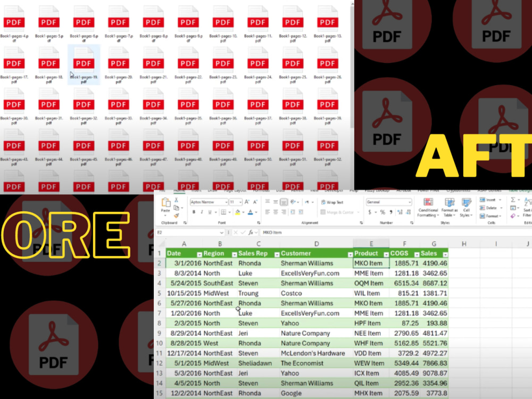Click the cell with 9078.87

434,373
